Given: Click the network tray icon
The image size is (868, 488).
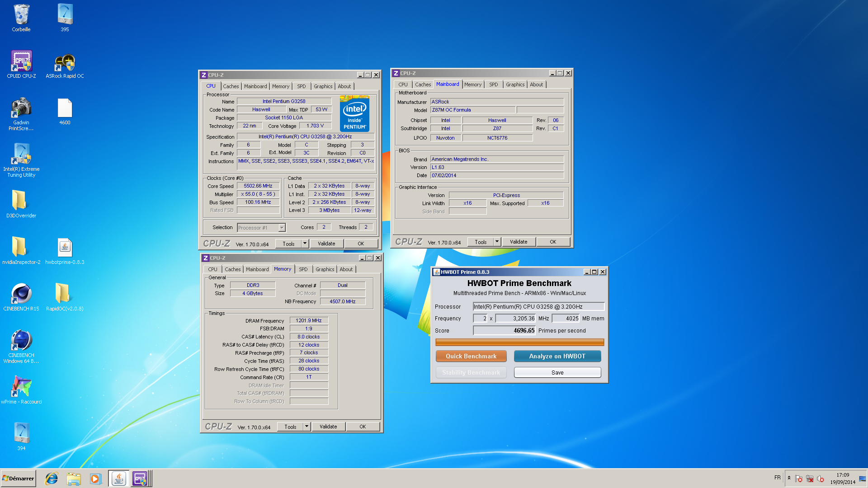Looking at the screenshot, I should coord(810,479).
